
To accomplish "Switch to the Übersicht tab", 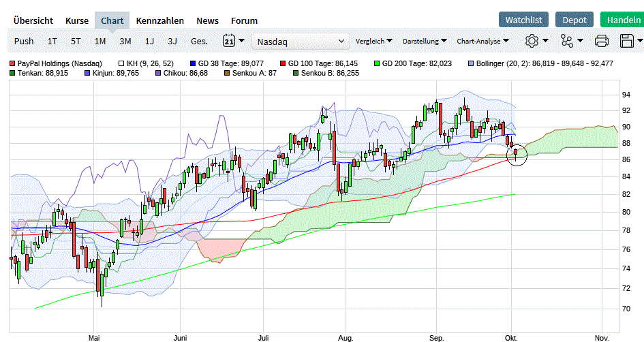I will 33,20.
